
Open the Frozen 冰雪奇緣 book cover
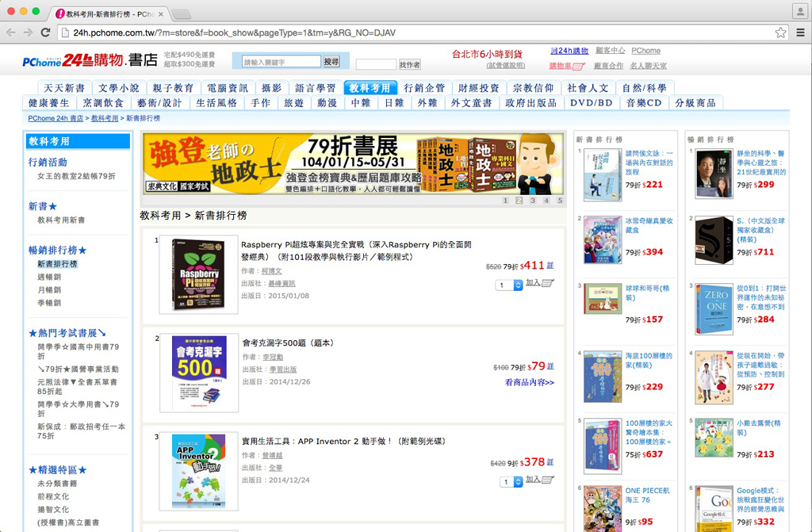point(603,240)
